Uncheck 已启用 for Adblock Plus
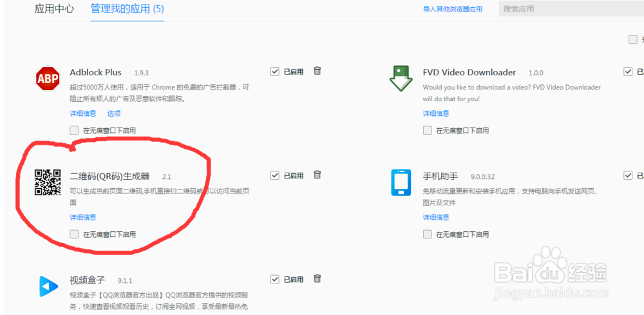The width and height of the screenshot is (644, 315). coord(275,72)
